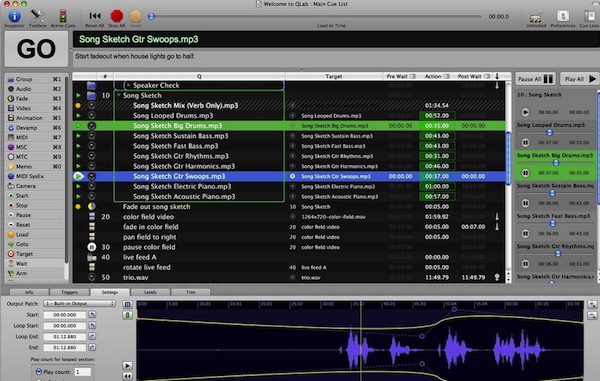
Task: Pause Song Looped Drums.mp3 in Active Cues
Action: (525, 142)
